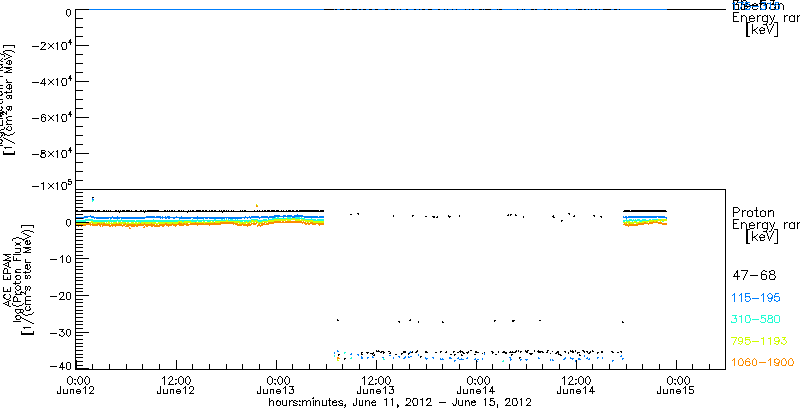The width and height of the screenshot is (800, 410).
Task: Click the -30 tick on proton flux axis
Action: [x=60, y=332]
